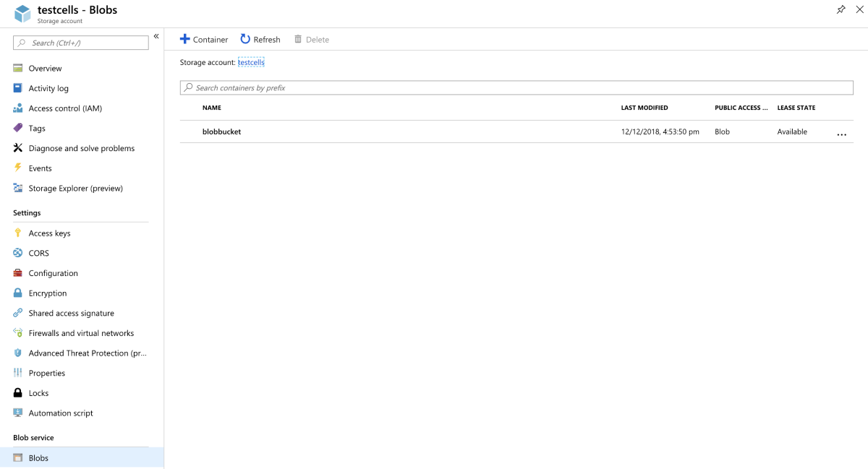The image size is (868, 469).
Task: Select Blobs under Blob service
Action: pos(82,457)
